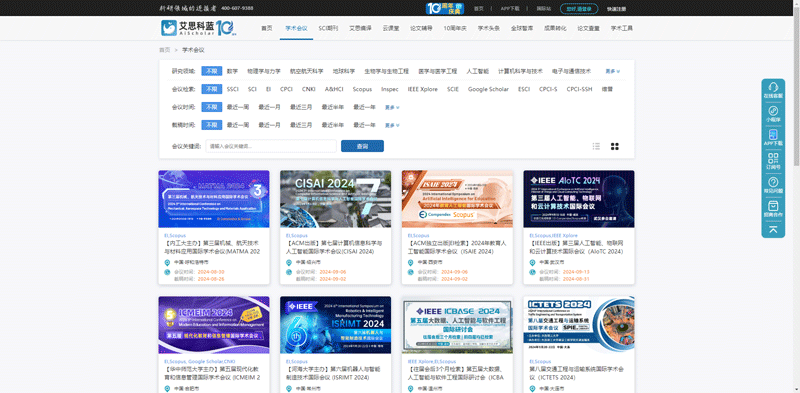Image resolution: width=800 pixels, height=393 pixels.
Task: Open 首页 in main navigation
Action: coord(266,29)
